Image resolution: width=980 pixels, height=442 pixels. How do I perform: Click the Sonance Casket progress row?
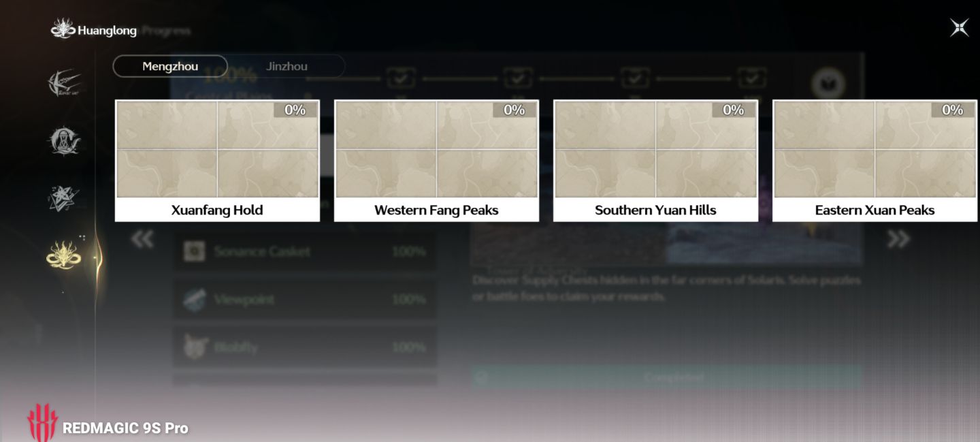(x=305, y=251)
